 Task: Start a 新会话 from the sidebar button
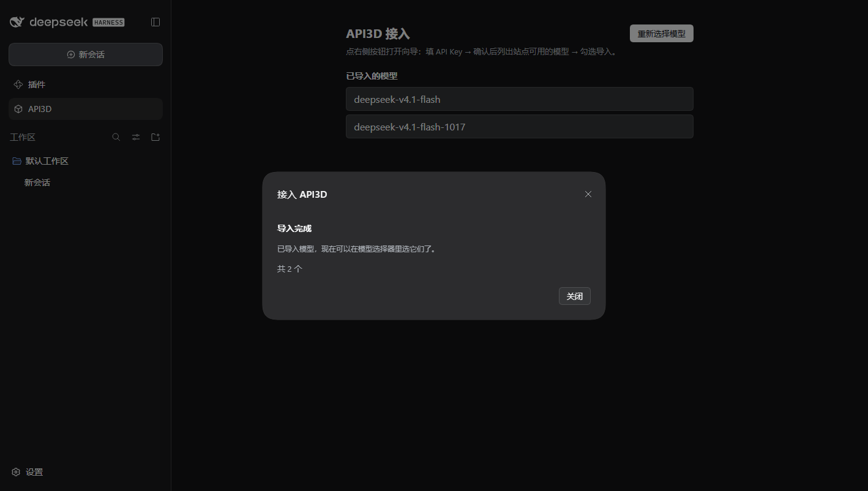tap(86, 54)
